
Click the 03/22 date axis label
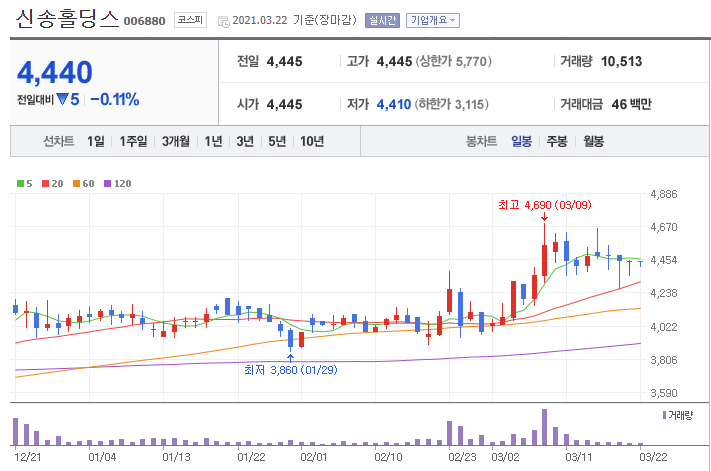[653, 457]
